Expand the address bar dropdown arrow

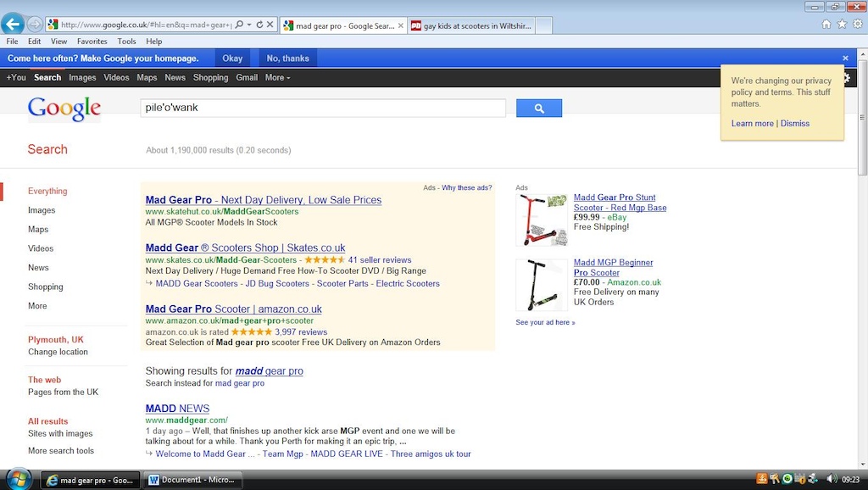click(249, 25)
